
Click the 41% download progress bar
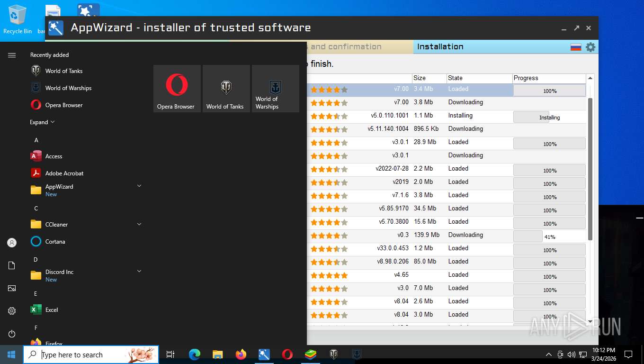549,237
